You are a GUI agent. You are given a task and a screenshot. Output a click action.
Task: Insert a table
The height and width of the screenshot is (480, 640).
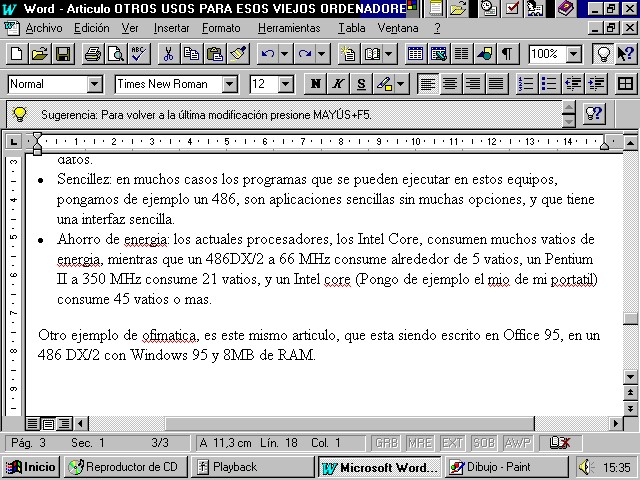415,54
